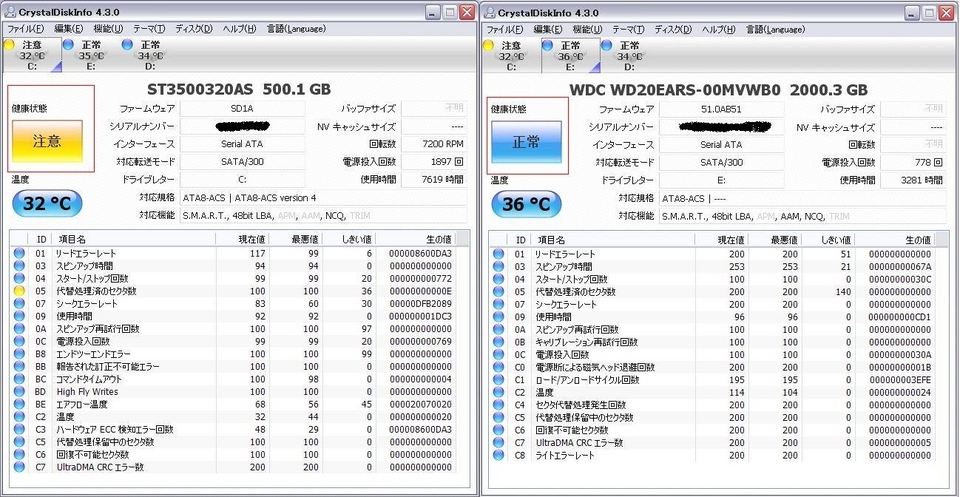Open 編集 menu in left window

tap(68, 28)
